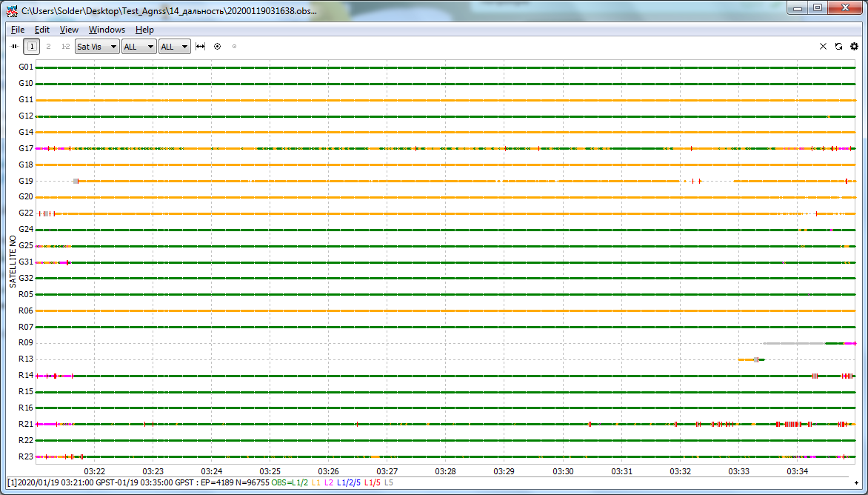This screenshot has height=495, width=868.
Task: Click the 03:31 time axis label
Action: [621, 471]
